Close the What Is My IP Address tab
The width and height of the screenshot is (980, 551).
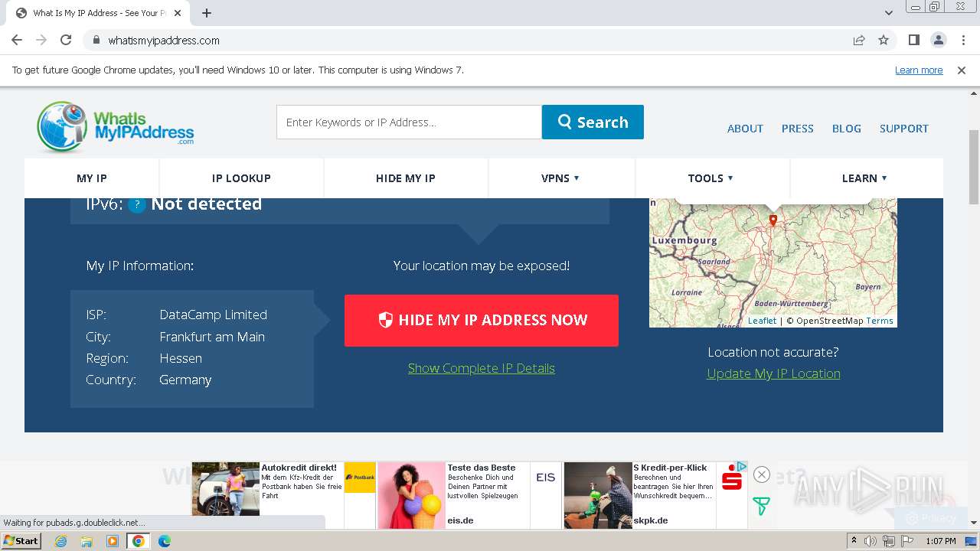click(x=178, y=13)
